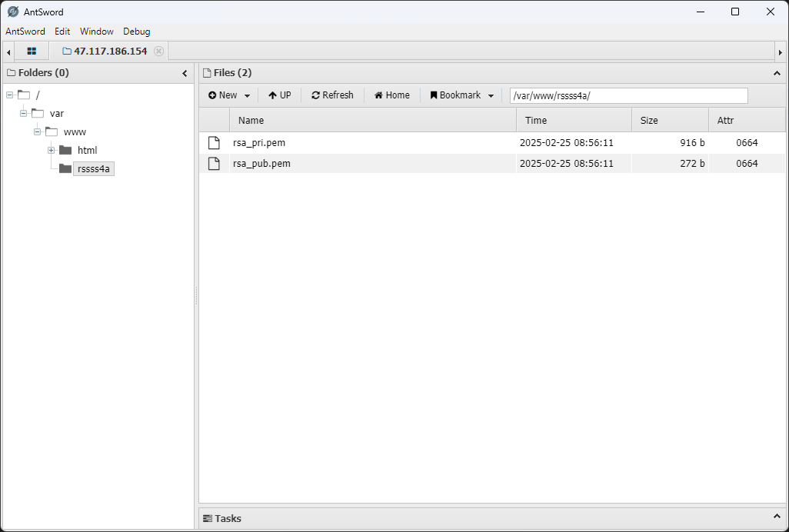Click the rsa_pri.pem file icon
The width and height of the screenshot is (789, 532).
[214, 143]
